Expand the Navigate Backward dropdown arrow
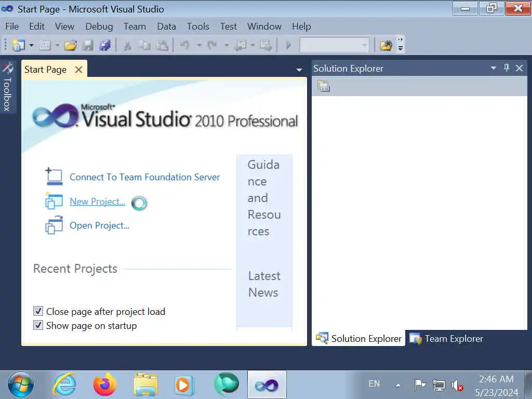The image size is (532, 399). coord(253,45)
